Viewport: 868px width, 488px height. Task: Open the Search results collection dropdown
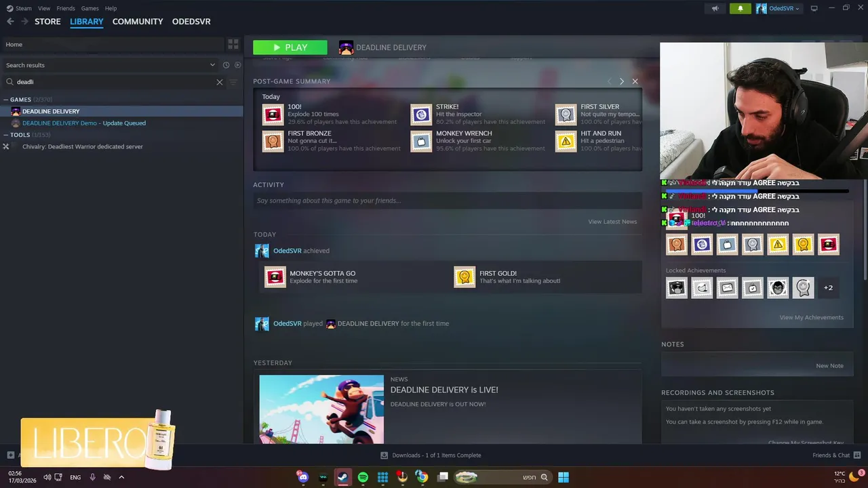click(x=212, y=65)
